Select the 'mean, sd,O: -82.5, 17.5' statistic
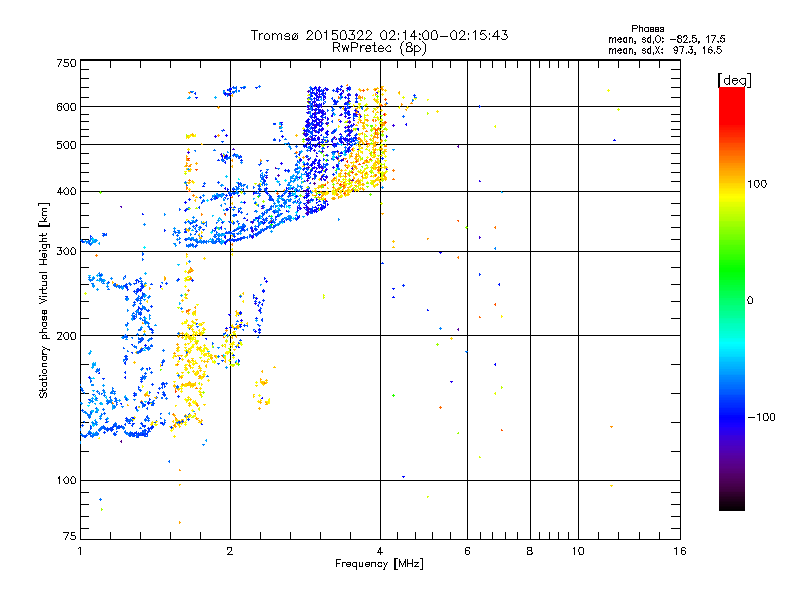 click(666, 39)
